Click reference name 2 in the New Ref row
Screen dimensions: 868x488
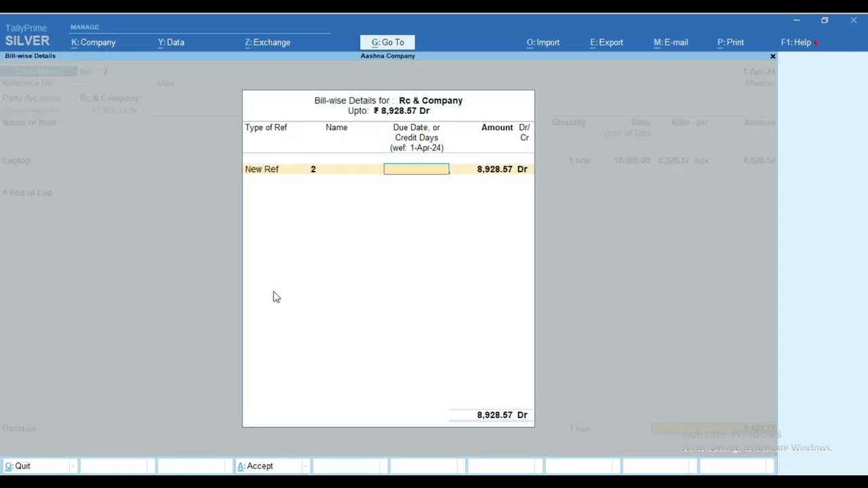[313, 169]
